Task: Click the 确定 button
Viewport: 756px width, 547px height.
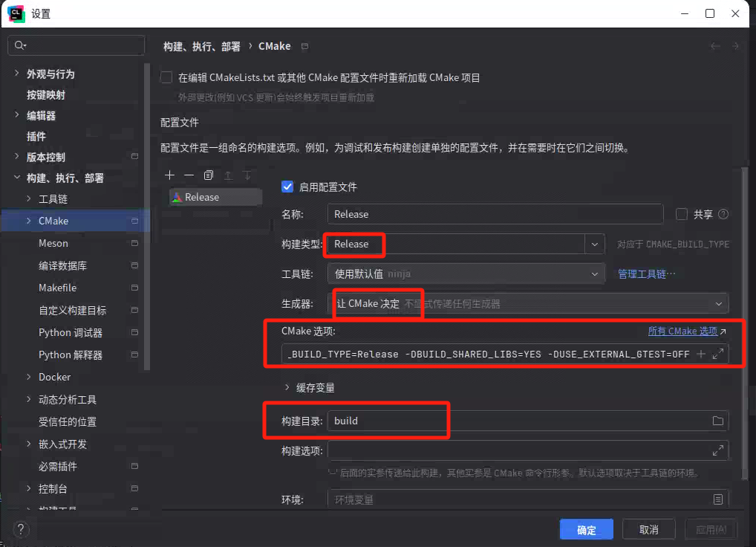Action: pyautogui.click(x=586, y=530)
